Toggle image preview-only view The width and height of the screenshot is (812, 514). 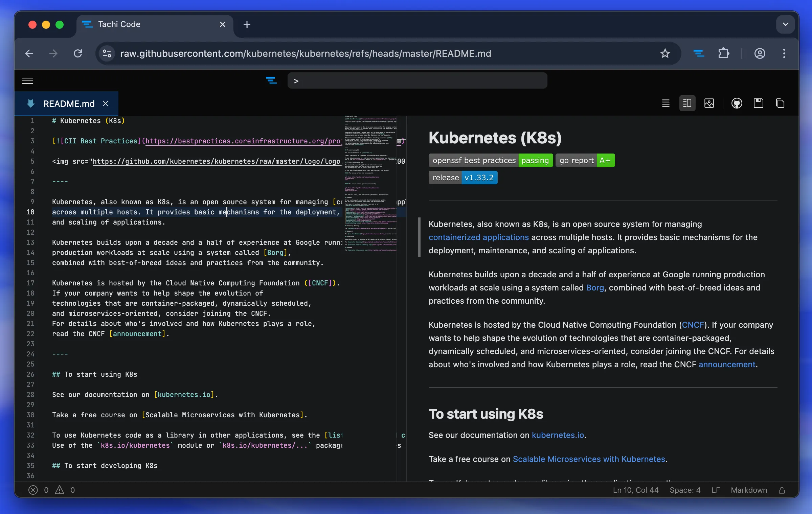coord(709,103)
